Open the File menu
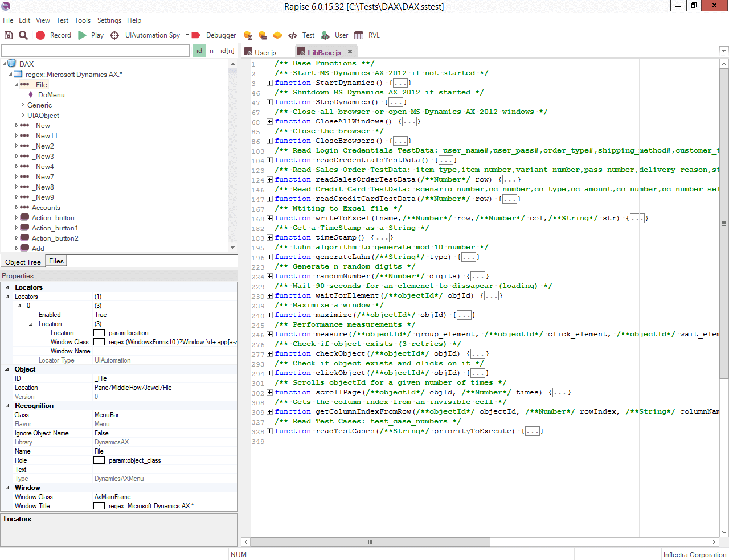The height and width of the screenshot is (560, 729). (8, 20)
